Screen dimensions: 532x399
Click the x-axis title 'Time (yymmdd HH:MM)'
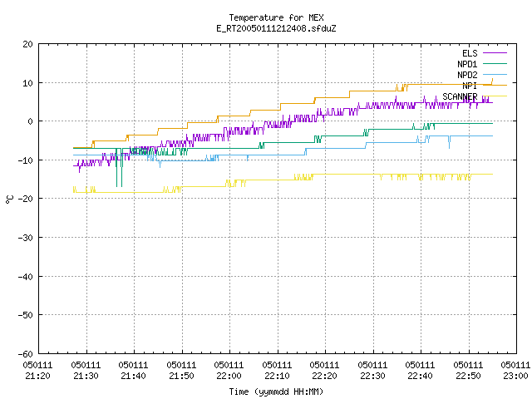coord(276,392)
